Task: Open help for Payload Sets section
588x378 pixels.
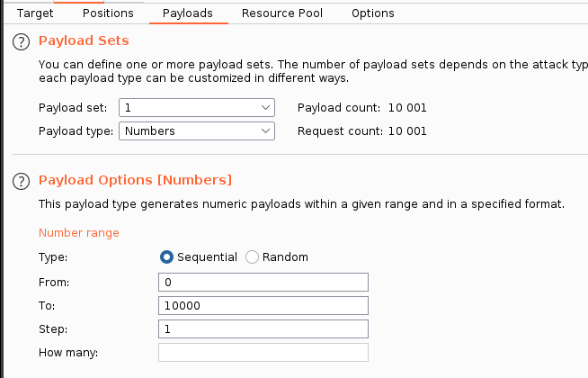Action: pos(20,41)
